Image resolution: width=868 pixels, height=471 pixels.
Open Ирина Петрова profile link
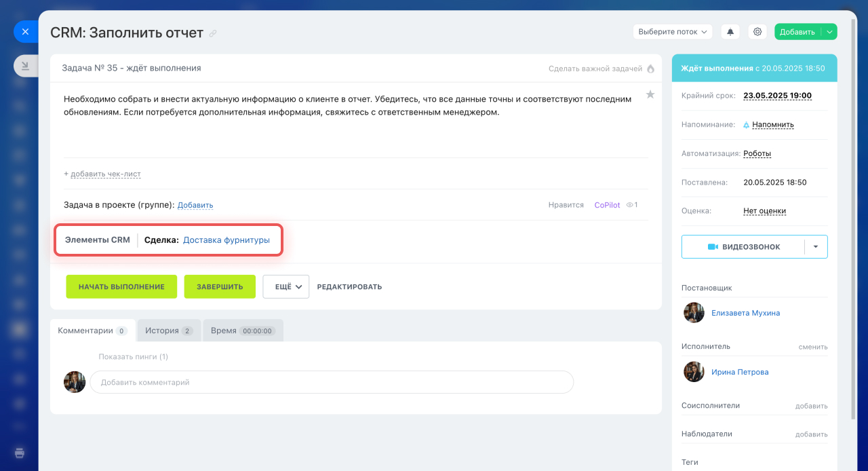pyautogui.click(x=740, y=372)
